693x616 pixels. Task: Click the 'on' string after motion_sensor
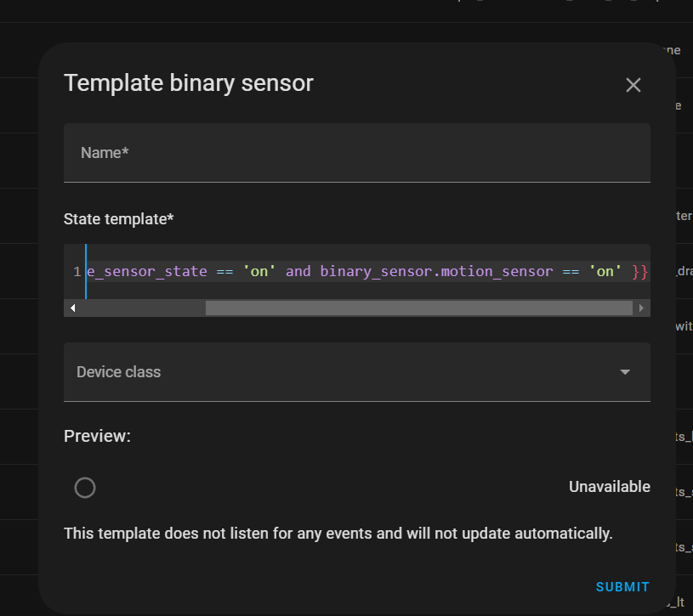605,272
